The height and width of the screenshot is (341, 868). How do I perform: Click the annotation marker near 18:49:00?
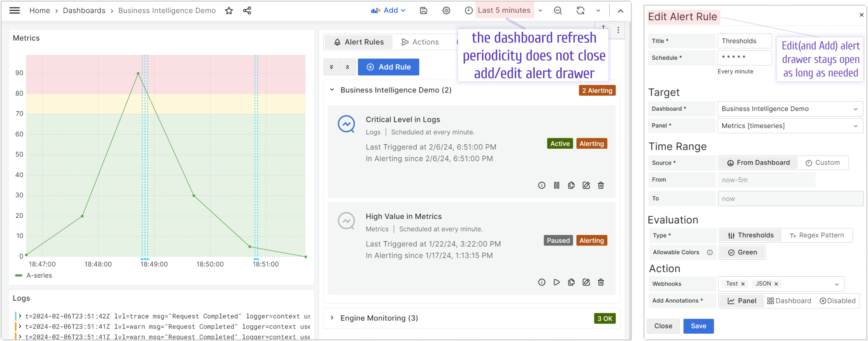(145, 259)
